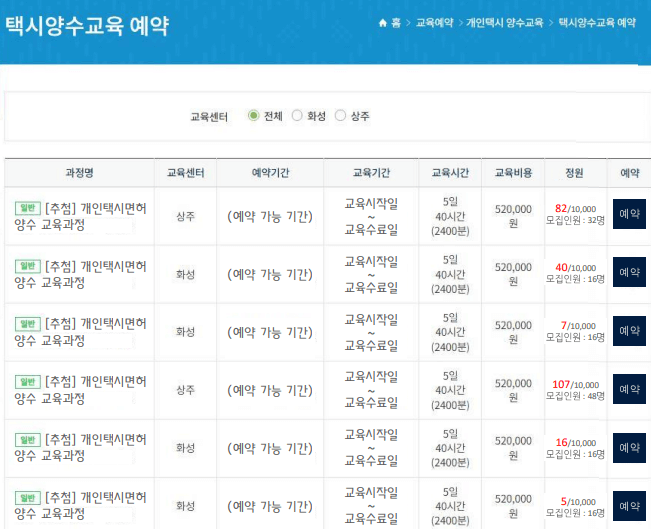The height and width of the screenshot is (529, 651).
Task: Click 일반 badge in 107/10,000 row
Action: pyautogui.click(x=28, y=382)
